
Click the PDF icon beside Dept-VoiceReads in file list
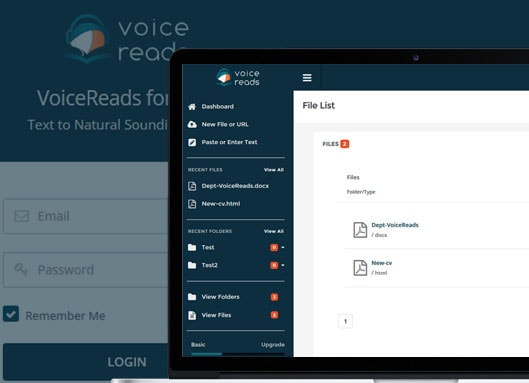click(x=360, y=230)
